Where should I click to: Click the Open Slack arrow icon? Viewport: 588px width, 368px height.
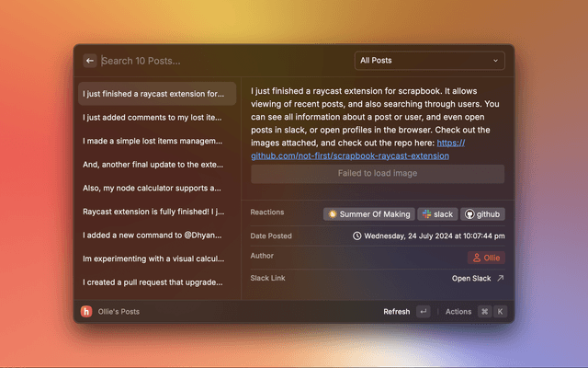pyautogui.click(x=500, y=278)
